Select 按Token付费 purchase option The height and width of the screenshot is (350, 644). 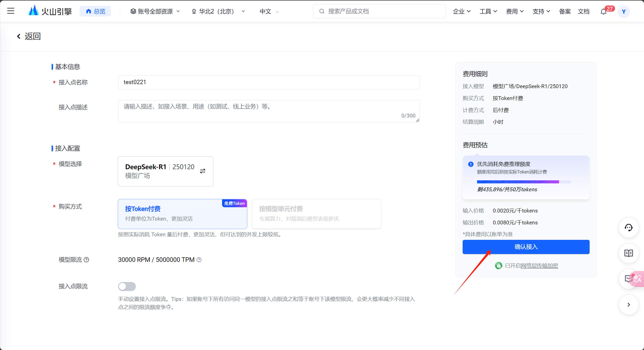(182, 214)
